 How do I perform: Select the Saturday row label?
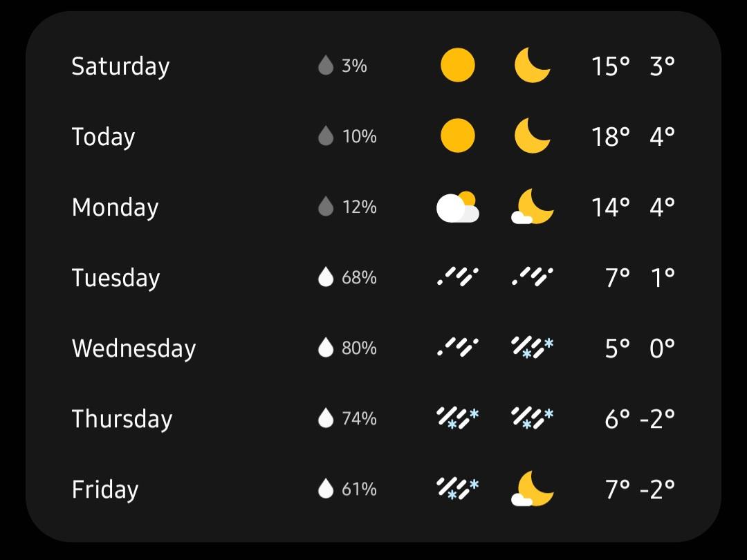(x=120, y=66)
